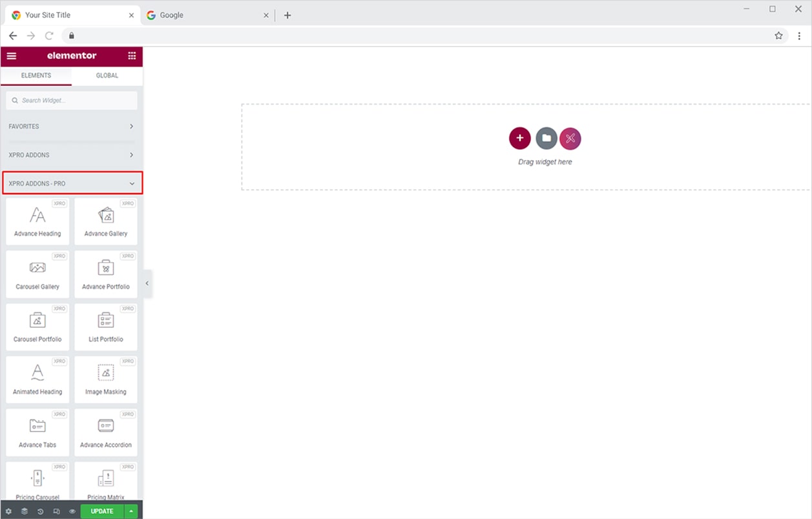Expand the Favorites section

pos(72,127)
